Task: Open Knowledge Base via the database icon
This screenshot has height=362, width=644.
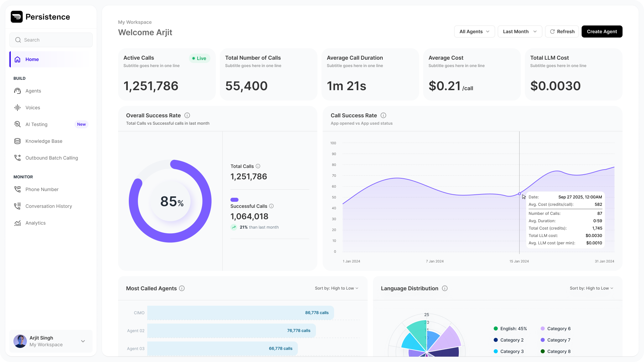Action: click(x=17, y=141)
